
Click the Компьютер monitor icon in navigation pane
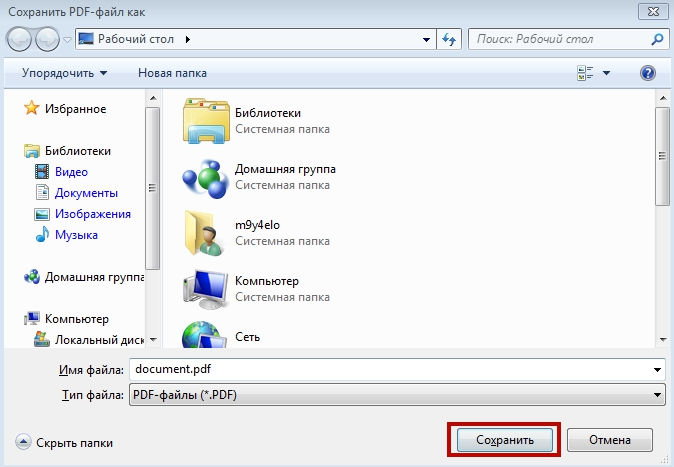pyautogui.click(x=32, y=319)
